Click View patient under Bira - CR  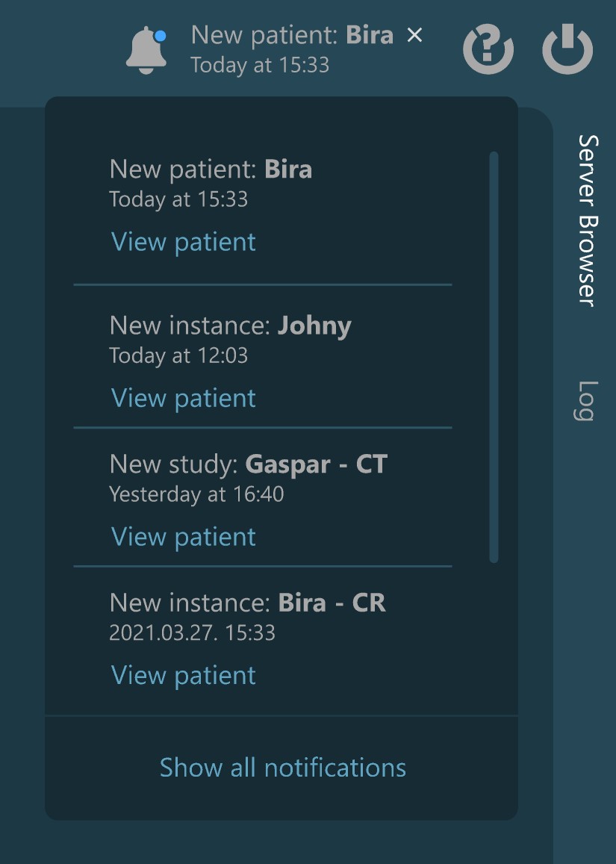pyautogui.click(x=184, y=676)
